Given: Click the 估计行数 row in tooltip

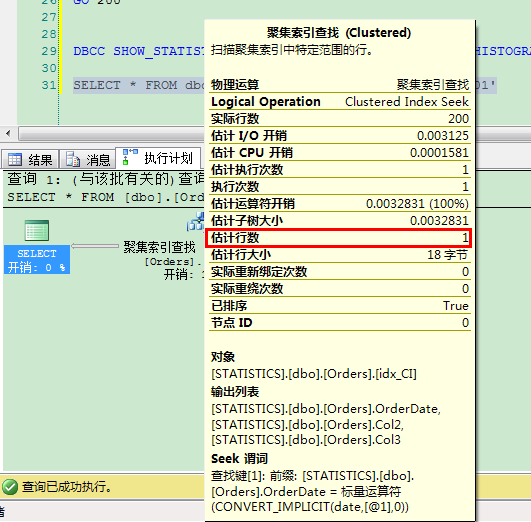Looking at the screenshot, I should (x=340, y=238).
